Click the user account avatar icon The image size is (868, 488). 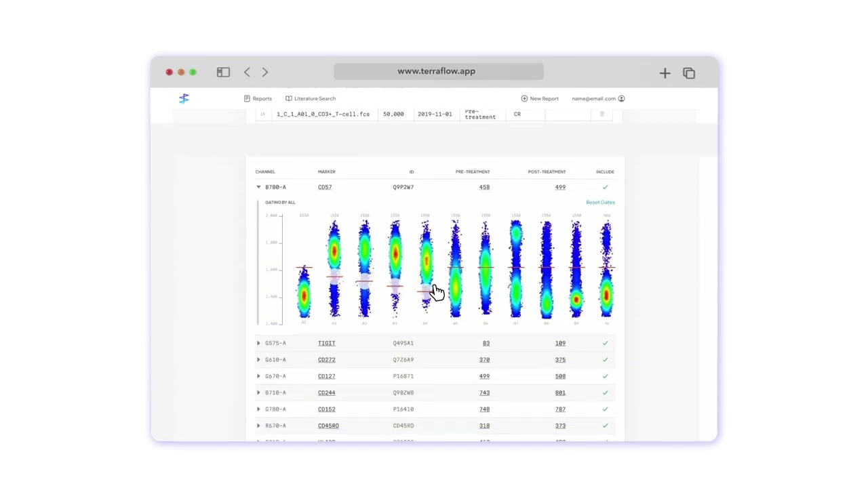[621, 98]
